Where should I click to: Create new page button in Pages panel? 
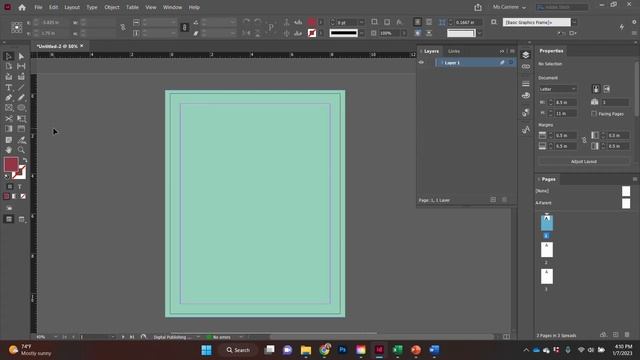pos(616,335)
